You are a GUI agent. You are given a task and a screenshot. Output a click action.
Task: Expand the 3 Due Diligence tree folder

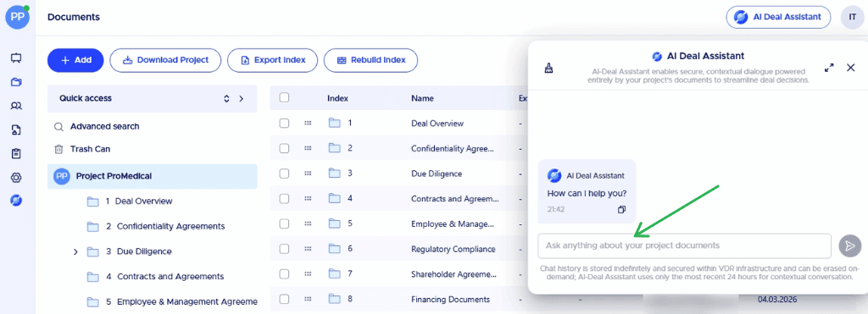coord(75,251)
